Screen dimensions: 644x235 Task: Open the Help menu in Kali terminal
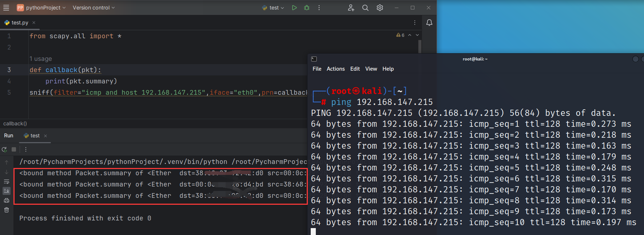tap(388, 69)
